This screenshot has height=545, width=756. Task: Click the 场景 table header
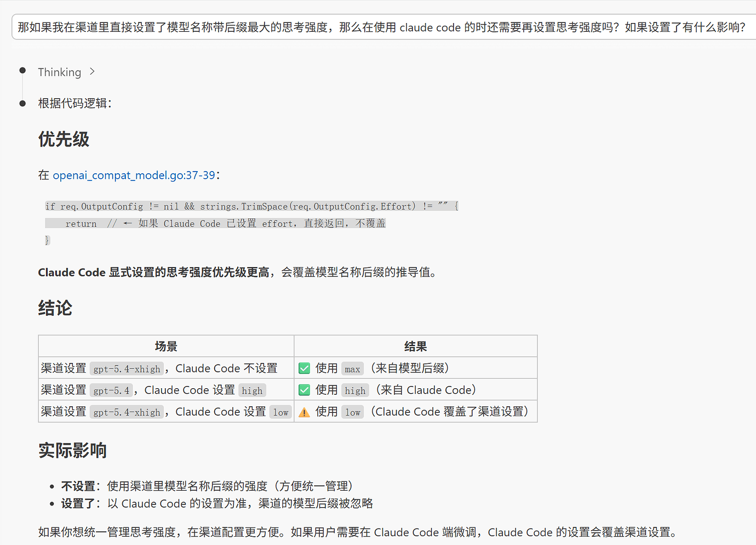pyautogui.click(x=166, y=346)
